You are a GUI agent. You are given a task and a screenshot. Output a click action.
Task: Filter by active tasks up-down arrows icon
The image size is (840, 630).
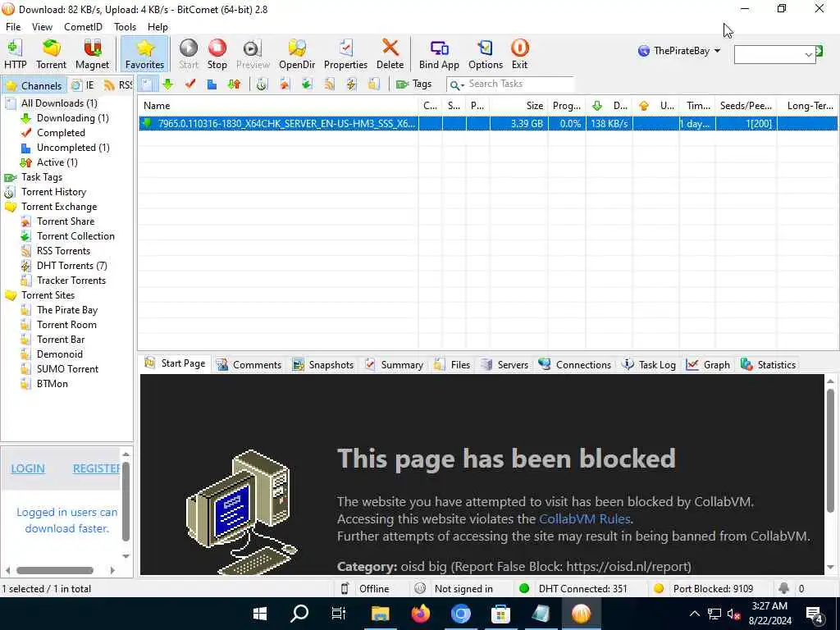pos(234,84)
